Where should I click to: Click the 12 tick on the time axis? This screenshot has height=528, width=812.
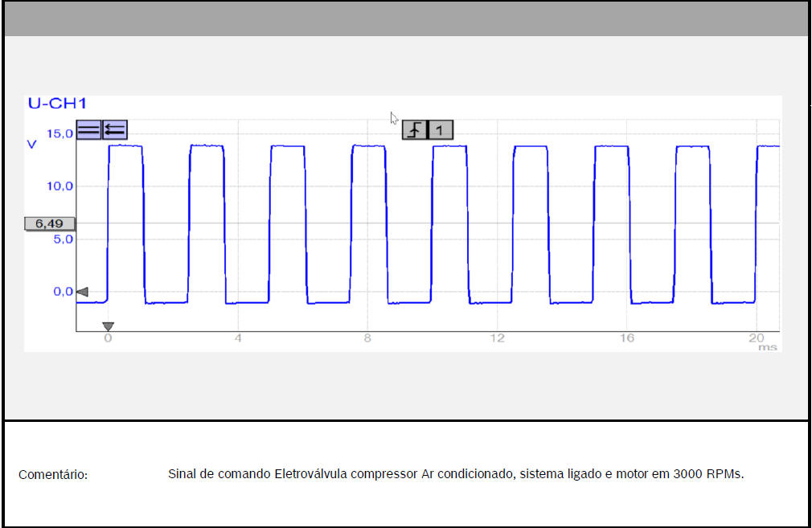pos(497,338)
